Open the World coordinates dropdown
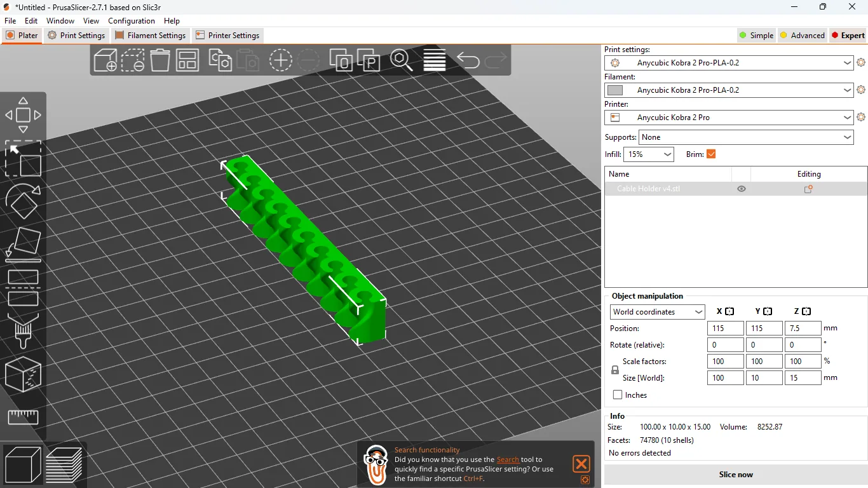The width and height of the screenshot is (868, 488). click(658, 312)
